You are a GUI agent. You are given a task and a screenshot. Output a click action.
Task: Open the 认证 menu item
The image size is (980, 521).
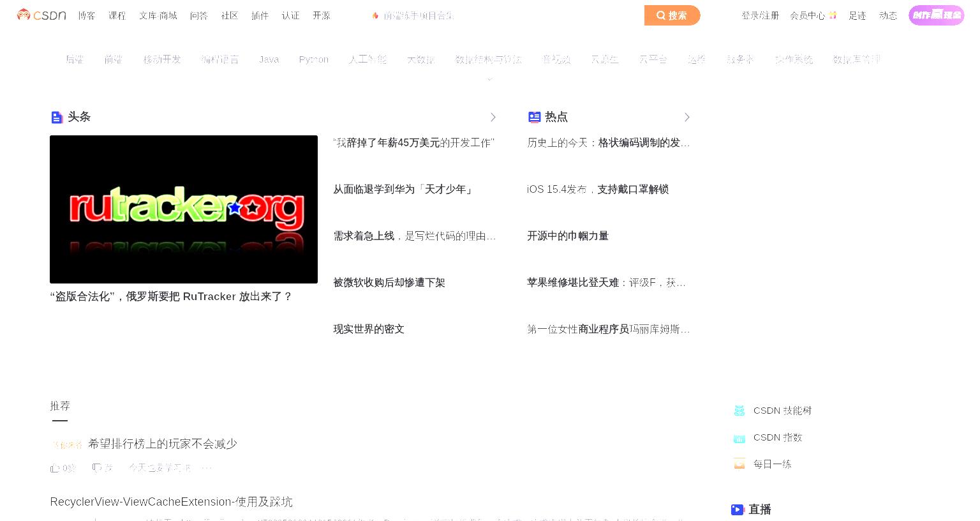[x=291, y=15]
